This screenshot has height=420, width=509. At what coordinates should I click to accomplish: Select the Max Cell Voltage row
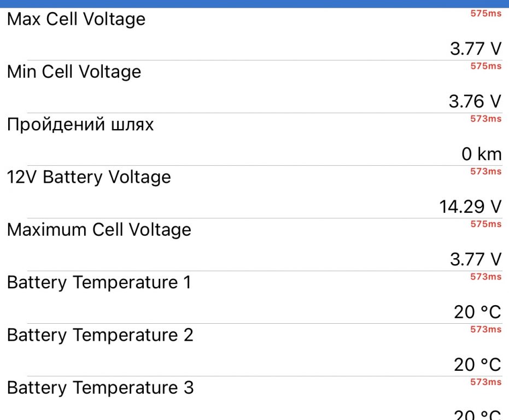(x=255, y=34)
